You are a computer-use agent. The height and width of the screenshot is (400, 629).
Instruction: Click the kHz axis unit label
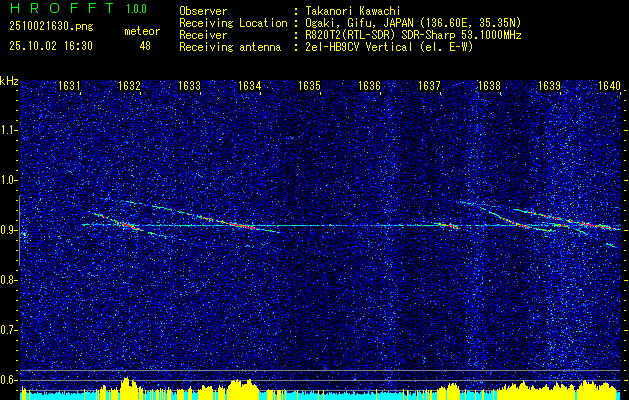coord(9,82)
